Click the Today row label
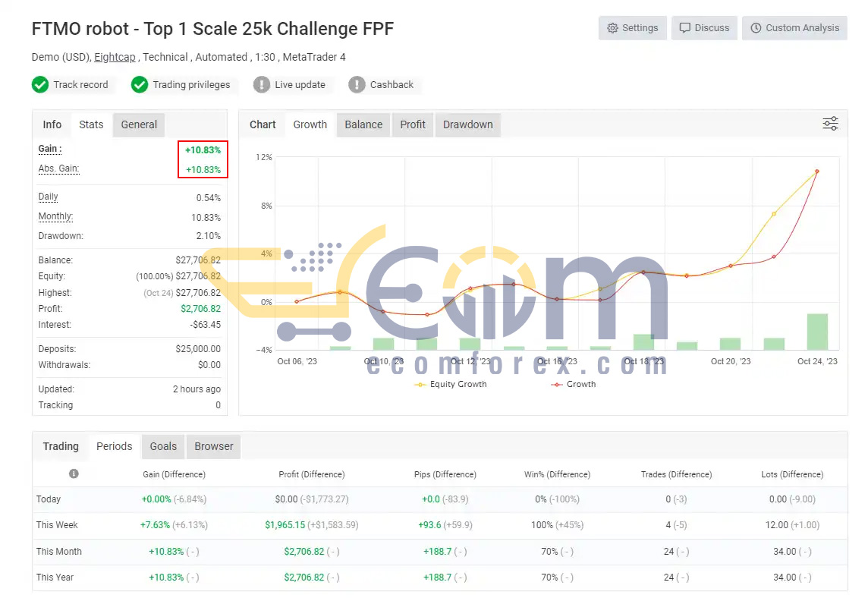Screen dimensions: 868x598 point(49,499)
